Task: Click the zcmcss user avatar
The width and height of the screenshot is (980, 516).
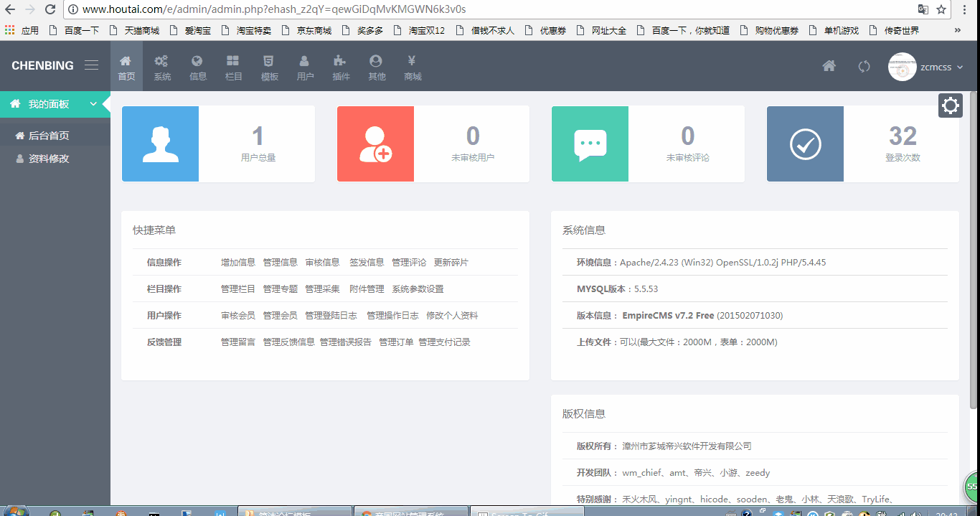Action: point(902,67)
